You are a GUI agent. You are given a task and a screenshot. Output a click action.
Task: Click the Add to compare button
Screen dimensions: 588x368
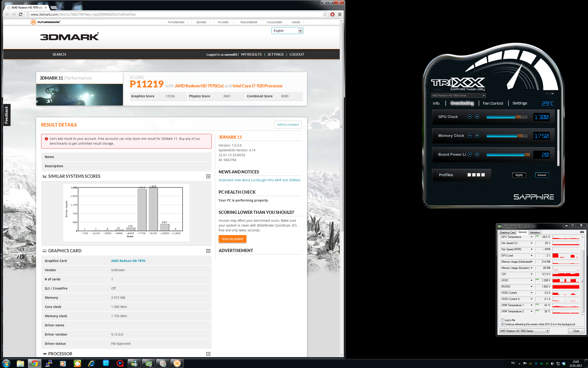(x=288, y=124)
